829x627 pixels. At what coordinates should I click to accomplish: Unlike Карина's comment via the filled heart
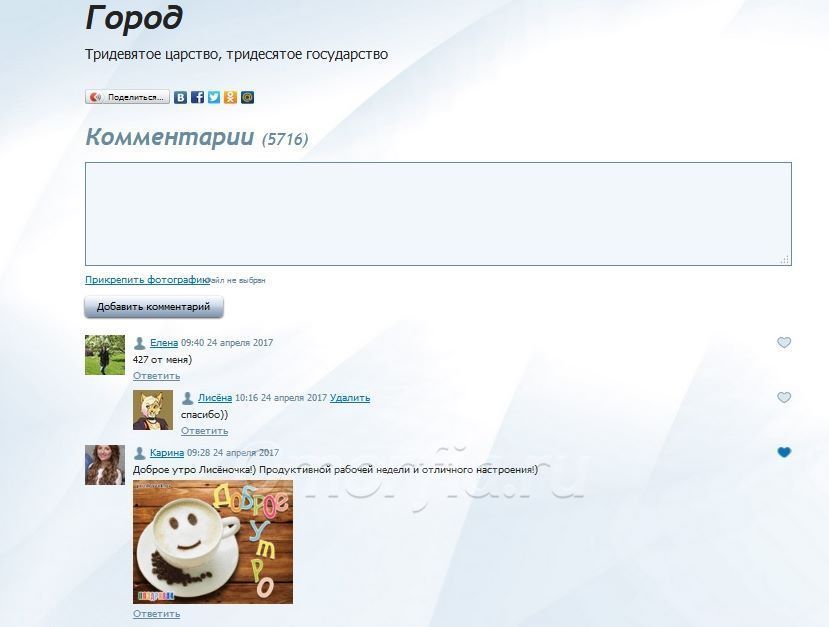(x=784, y=452)
